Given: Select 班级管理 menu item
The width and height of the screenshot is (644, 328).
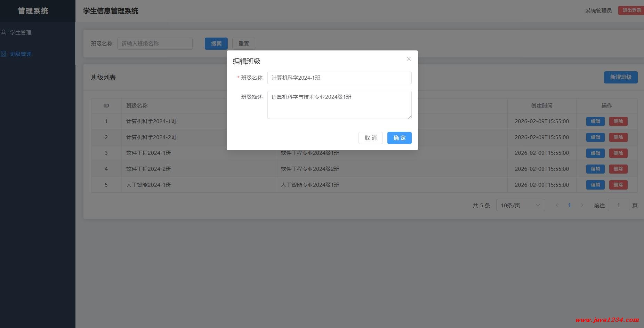Looking at the screenshot, I should 21,54.
